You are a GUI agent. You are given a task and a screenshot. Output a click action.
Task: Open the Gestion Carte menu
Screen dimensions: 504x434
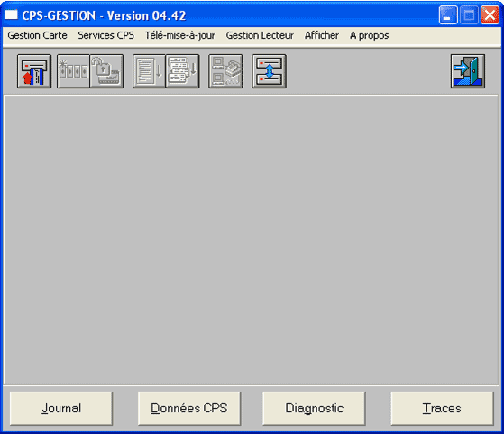coord(37,35)
